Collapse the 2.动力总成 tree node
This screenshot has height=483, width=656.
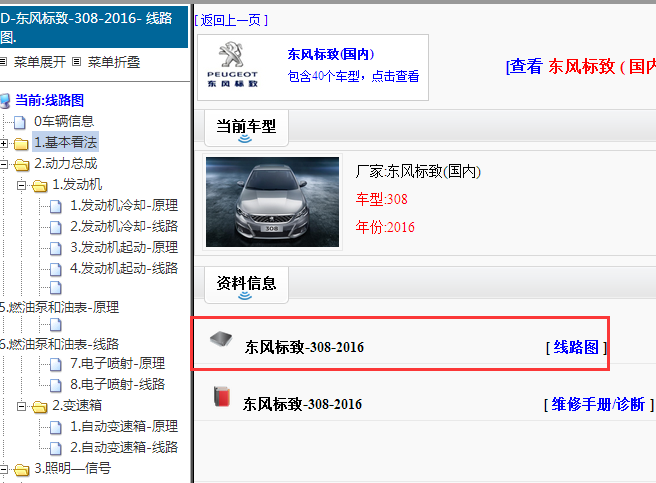tap(3, 164)
